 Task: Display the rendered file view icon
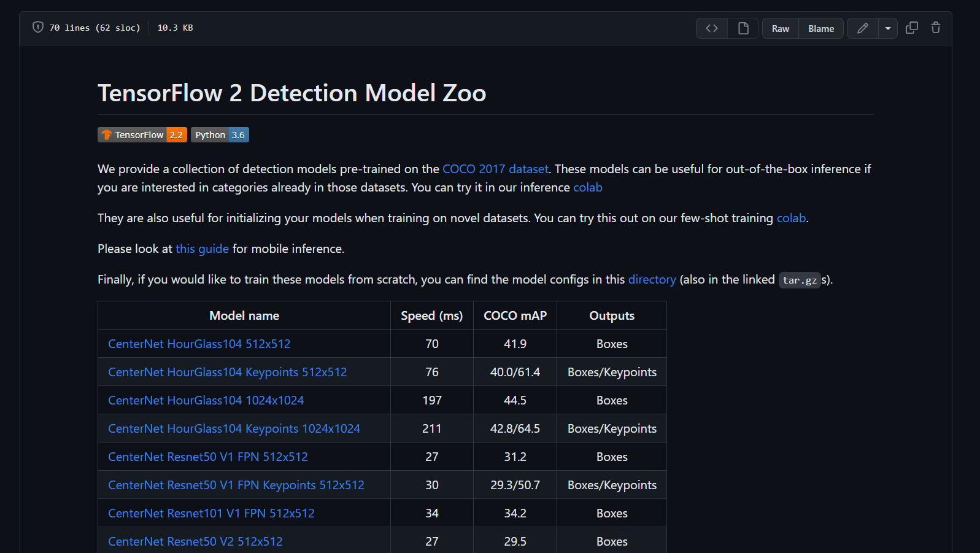click(x=743, y=28)
